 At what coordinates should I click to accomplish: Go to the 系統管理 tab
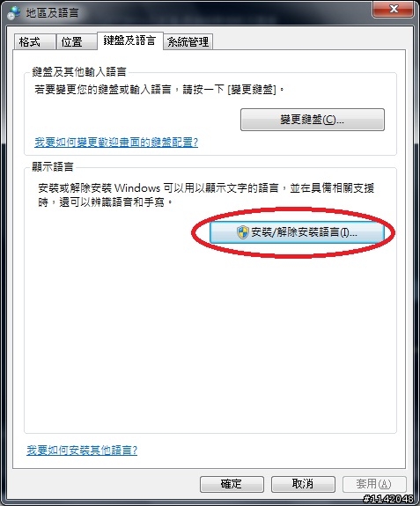coord(188,42)
